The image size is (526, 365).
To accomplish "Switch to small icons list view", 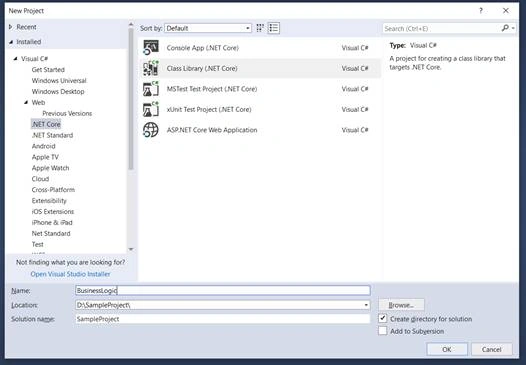I will coord(274,28).
